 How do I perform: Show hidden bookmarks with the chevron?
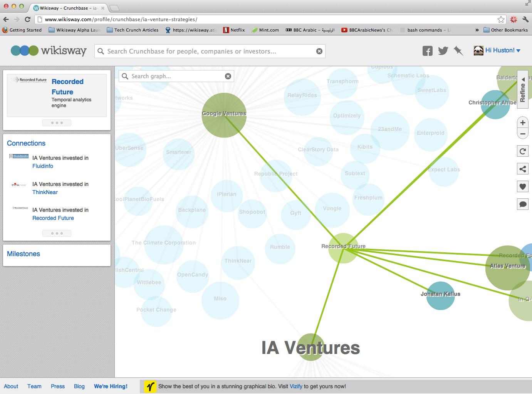(x=477, y=30)
